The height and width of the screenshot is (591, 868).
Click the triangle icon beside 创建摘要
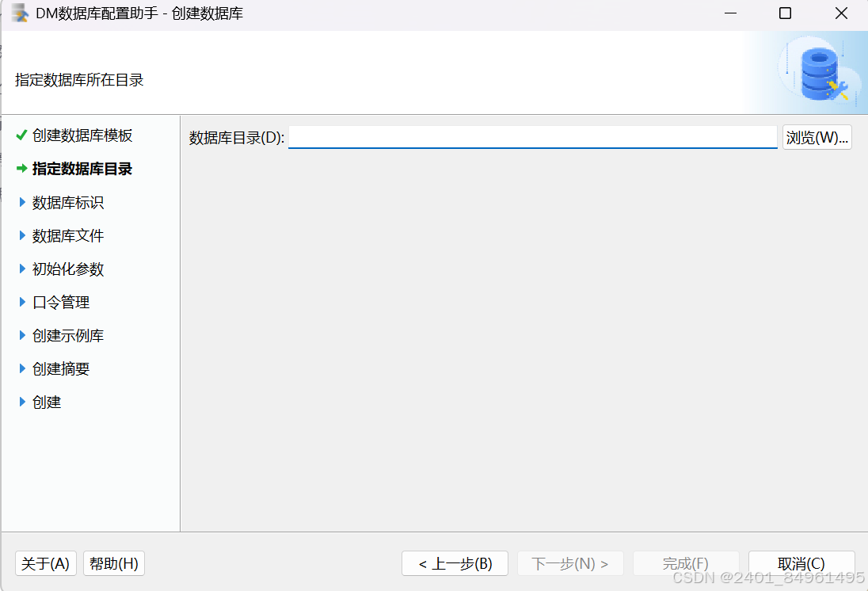[21, 368]
